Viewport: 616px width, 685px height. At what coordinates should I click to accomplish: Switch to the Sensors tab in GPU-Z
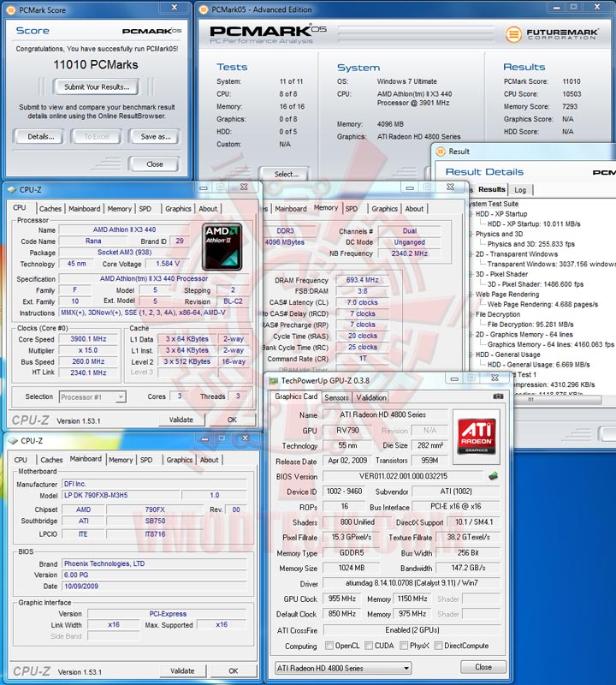click(336, 397)
